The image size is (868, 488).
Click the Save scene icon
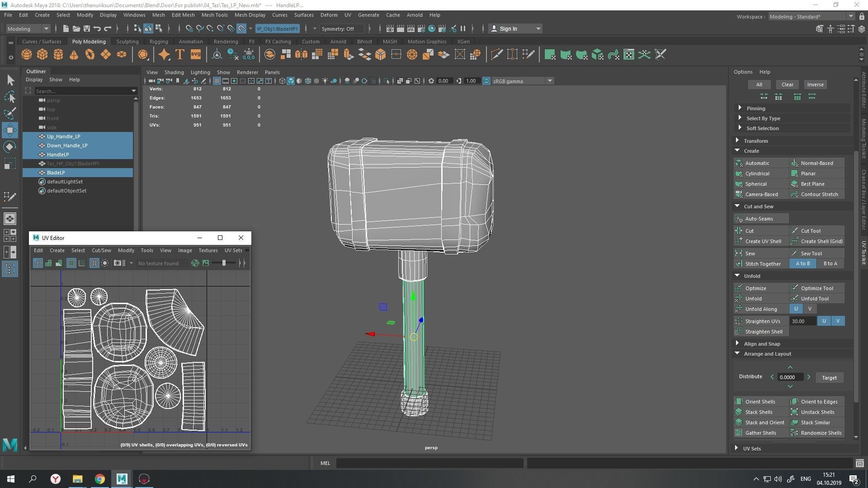pyautogui.click(x=87, y=28)
